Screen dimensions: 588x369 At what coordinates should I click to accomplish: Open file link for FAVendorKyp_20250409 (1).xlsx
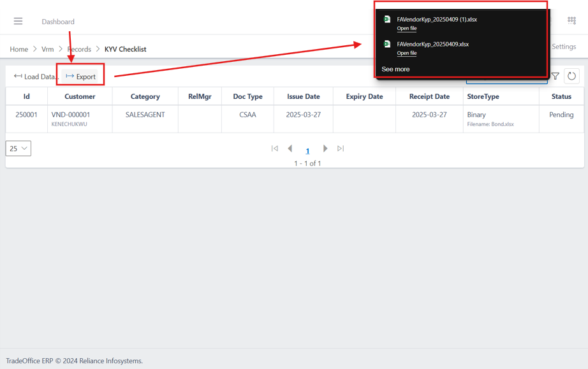coord(407,29)
